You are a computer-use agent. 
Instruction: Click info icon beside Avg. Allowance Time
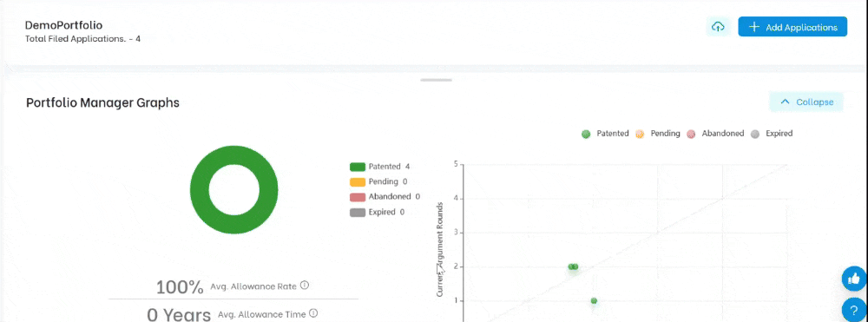point(314,313)
